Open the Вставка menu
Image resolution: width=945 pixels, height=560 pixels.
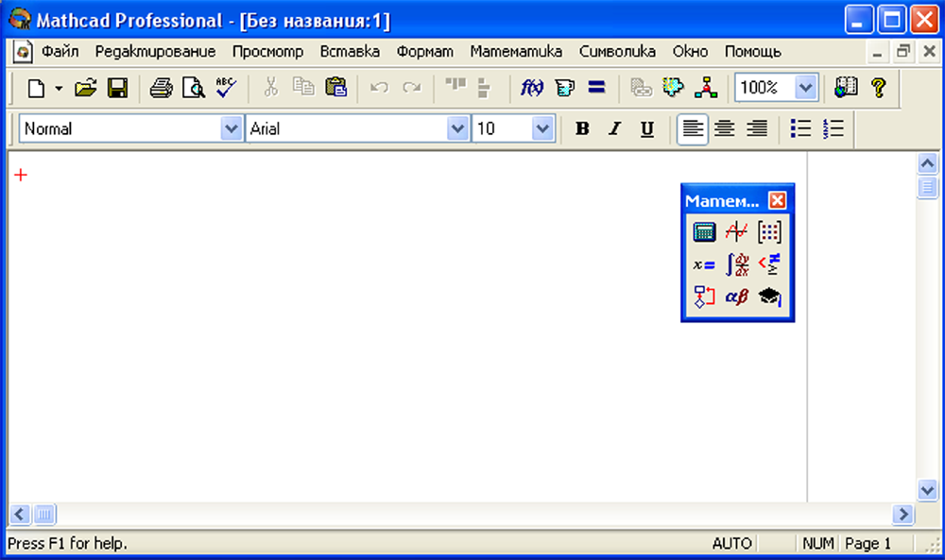pyautogui.click(x=350, y=52)
